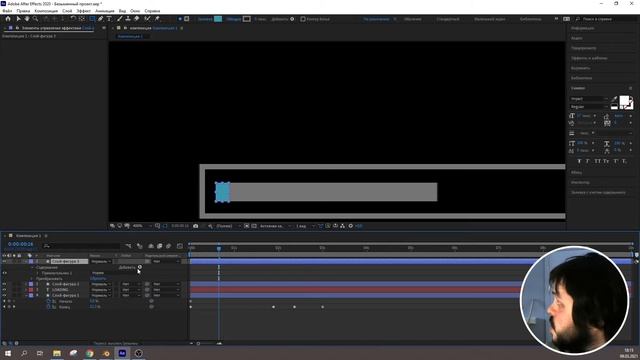Collapse the Contents group of shape layer
The height and width of the screenshot is (360, 640).
pyautogui.click(x=33, y=267)
